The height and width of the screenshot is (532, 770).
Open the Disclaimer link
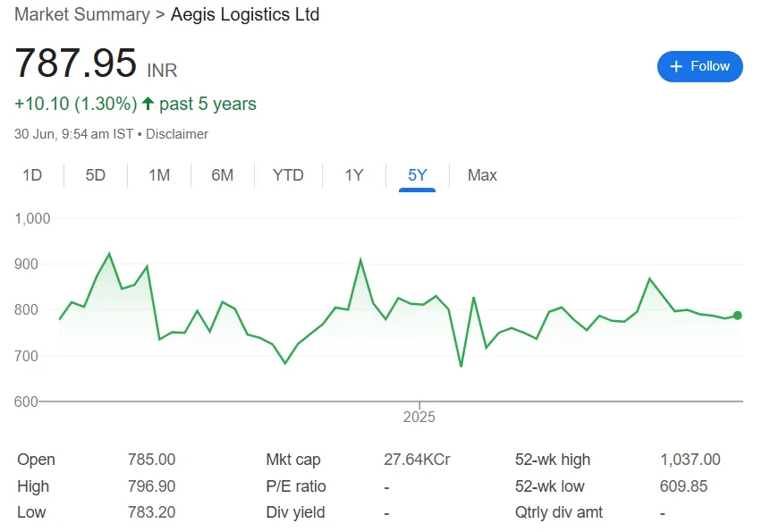click(x=177, y=134)
